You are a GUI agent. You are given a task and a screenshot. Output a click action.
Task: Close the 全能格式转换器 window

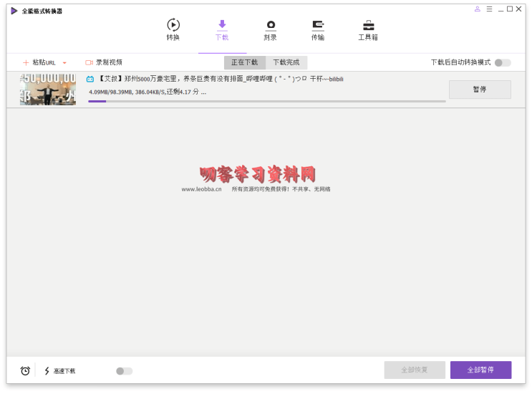519,9
